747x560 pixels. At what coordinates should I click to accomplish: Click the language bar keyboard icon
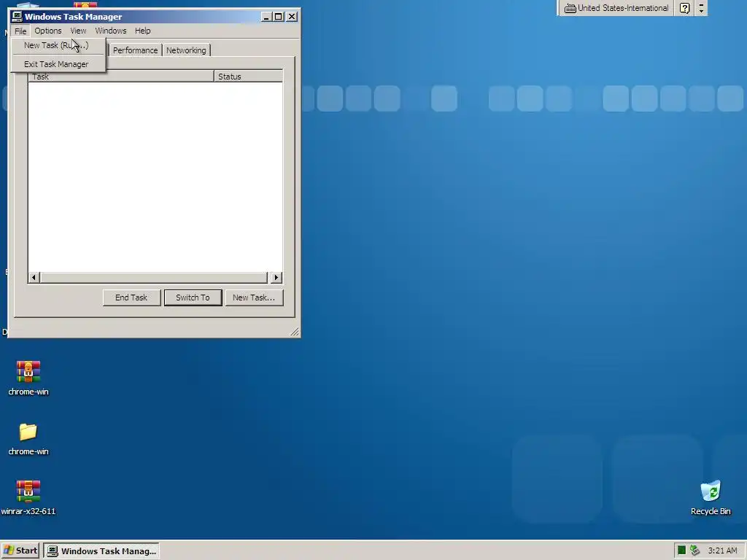coord(570,8)
